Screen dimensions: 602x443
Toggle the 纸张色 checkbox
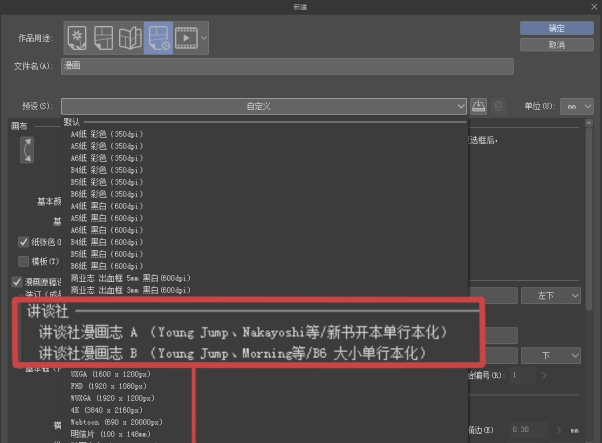[x=23, y=242]
